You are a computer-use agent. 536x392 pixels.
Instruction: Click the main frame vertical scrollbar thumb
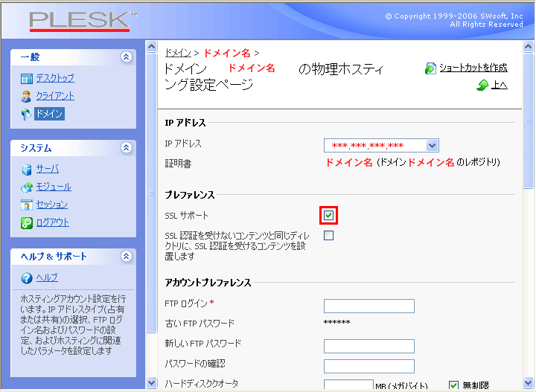528,121
